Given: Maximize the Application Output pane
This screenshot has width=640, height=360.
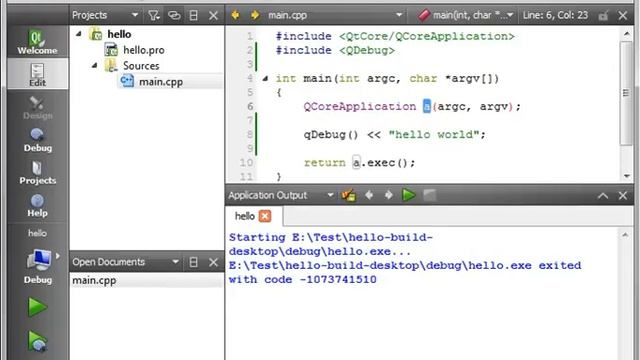Looking at the screenshot, I should (x=603, y=196).
